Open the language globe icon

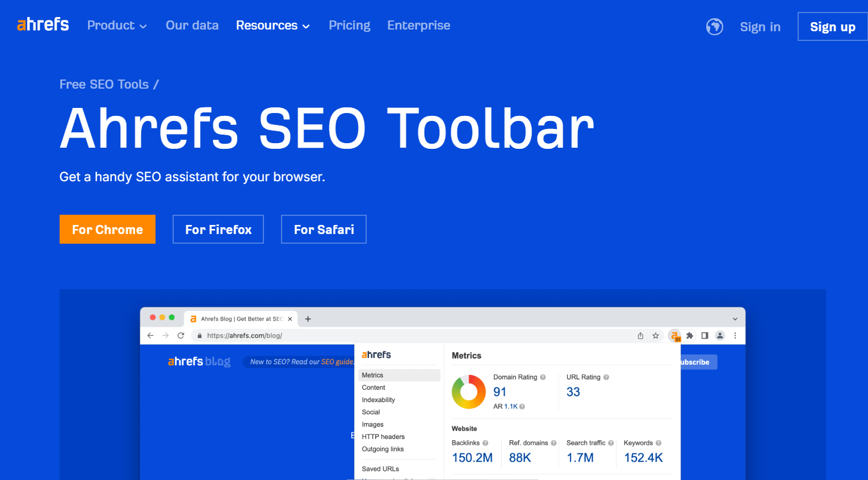pos(714,26)
